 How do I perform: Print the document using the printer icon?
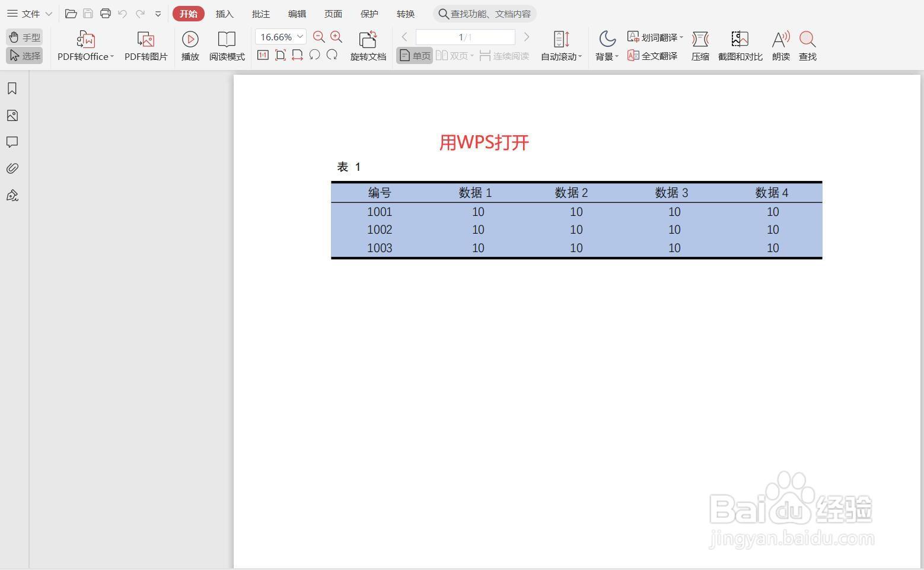coord(105,14)
